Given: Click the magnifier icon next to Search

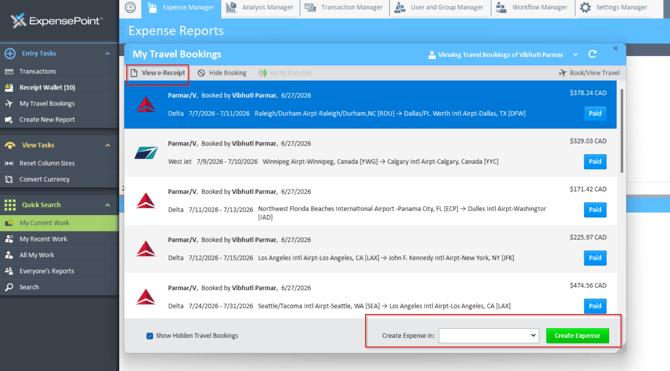Looking at the screenshot, I should pos(9,287).
